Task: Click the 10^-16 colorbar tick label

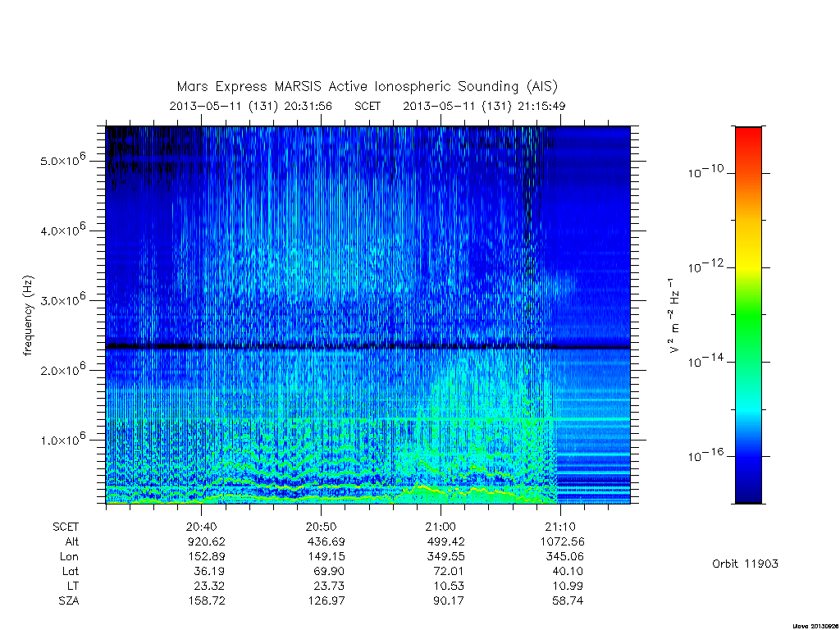Action: [x=705, y=454]
